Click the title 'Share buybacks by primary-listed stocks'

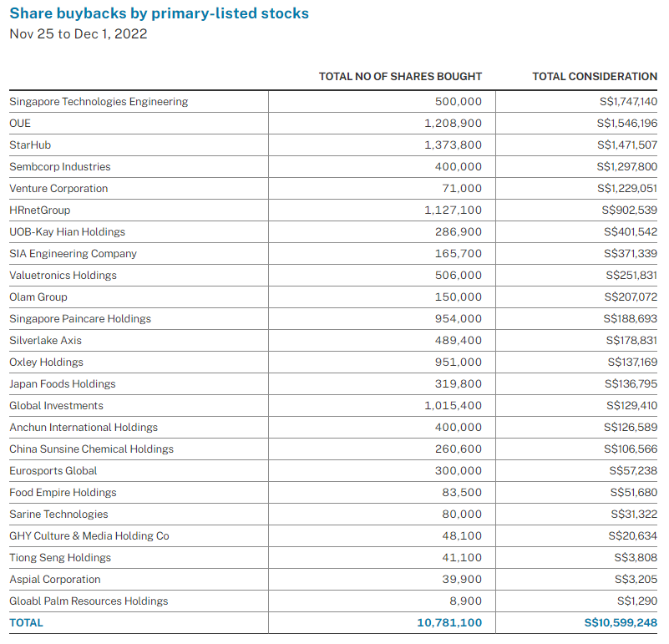[x=160, y=13]
